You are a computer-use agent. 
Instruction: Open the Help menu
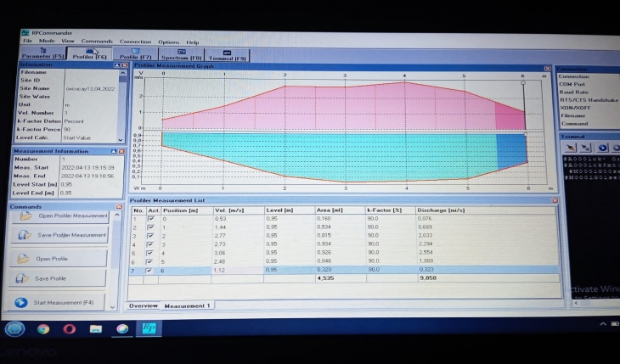193,42
